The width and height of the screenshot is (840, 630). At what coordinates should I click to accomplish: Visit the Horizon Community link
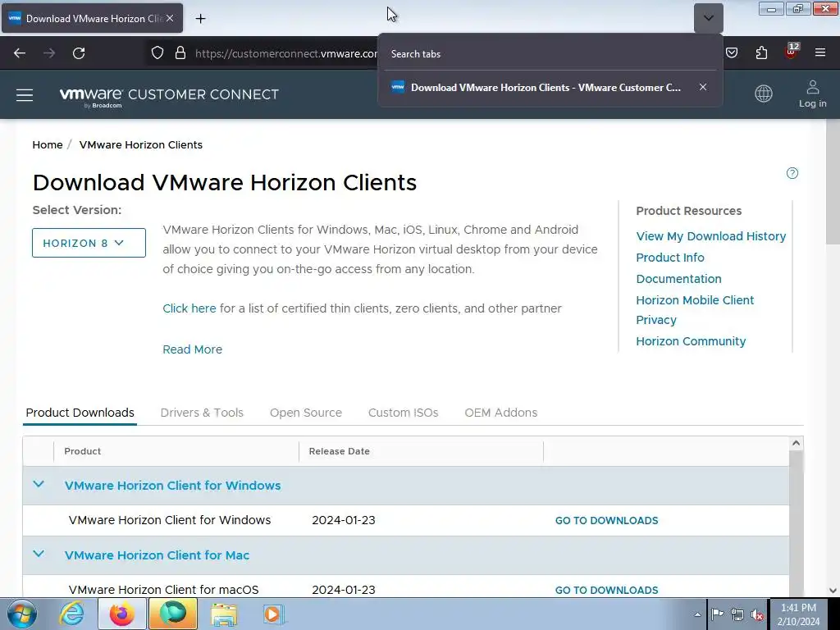pos(691,341)
